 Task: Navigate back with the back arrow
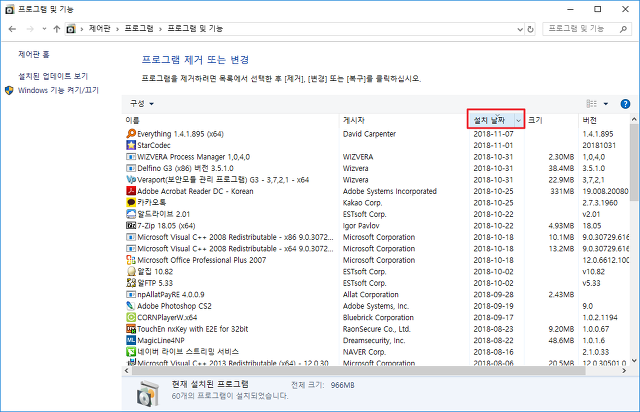(12, 29)
